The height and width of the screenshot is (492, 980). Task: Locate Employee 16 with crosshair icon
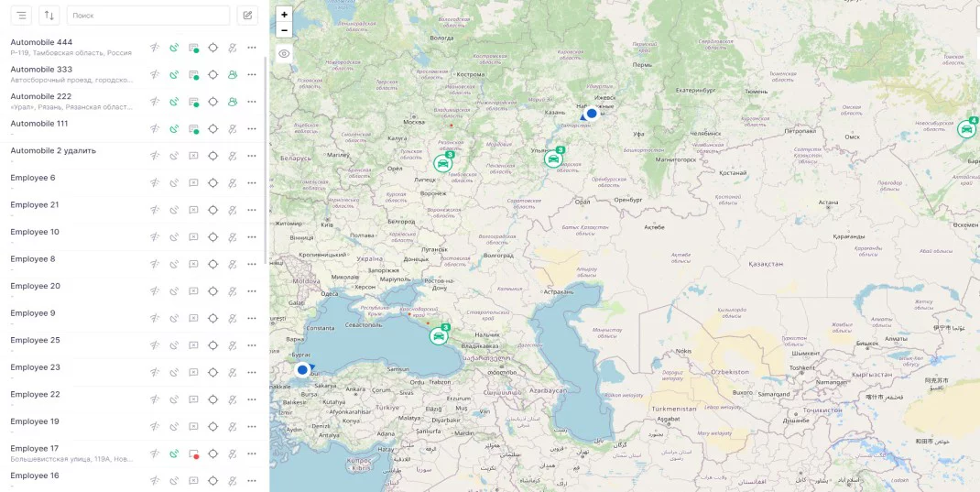pos(213,480)
